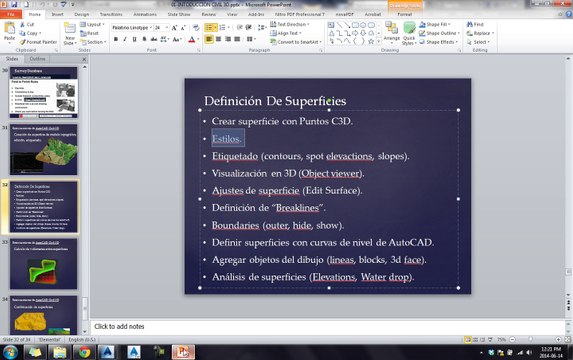573x360 pixels.
Task: Align text left
Action: [209, 39]
